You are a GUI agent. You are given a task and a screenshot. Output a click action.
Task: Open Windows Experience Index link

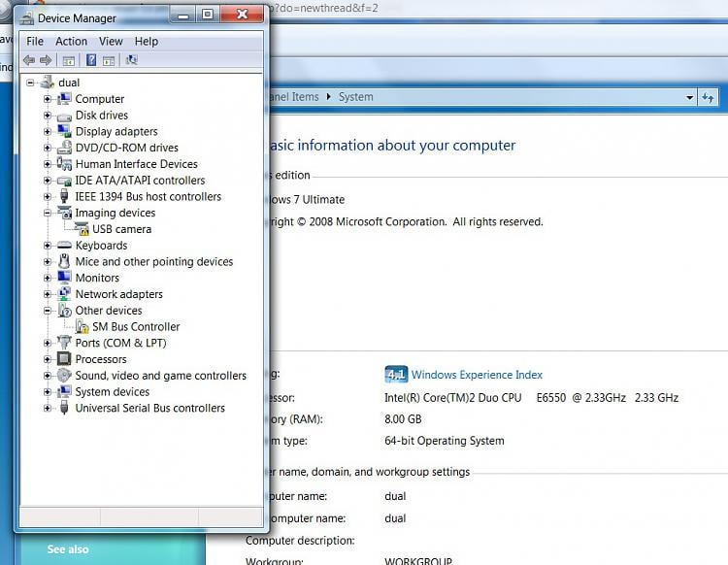tap(477, 375)
